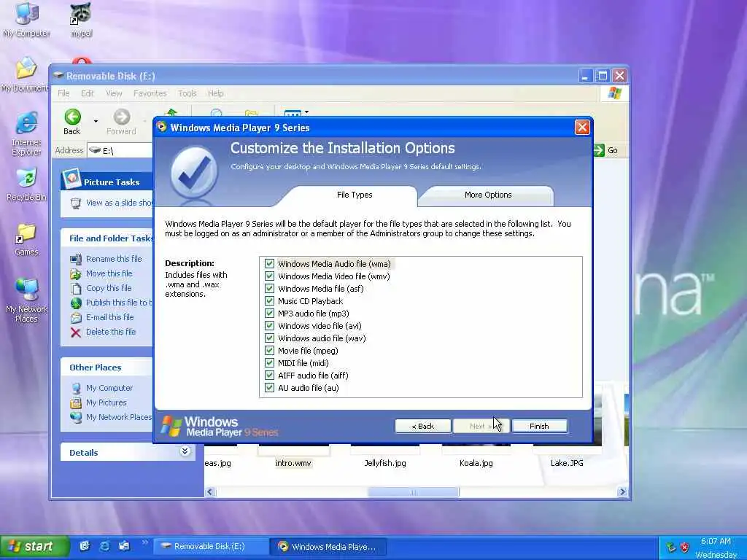Click View as a slide show
Viewport: 747px width, 560px height.
coord(112,203)
